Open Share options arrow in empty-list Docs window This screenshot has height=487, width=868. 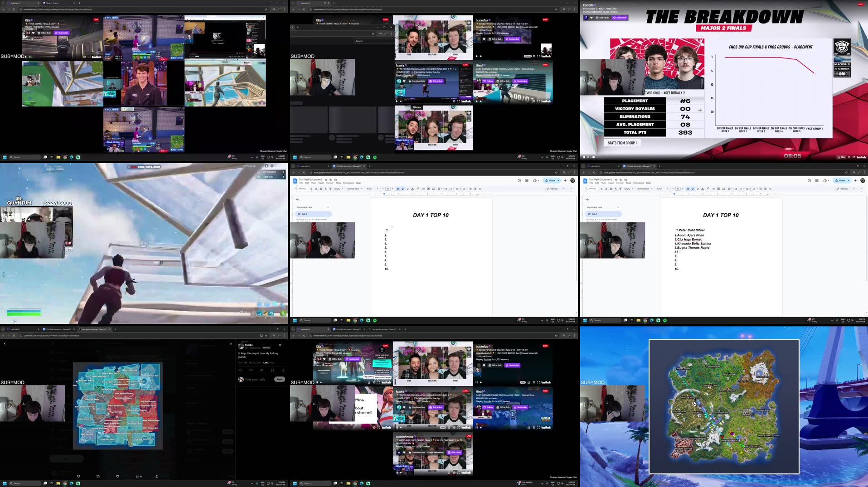(558, 180)
